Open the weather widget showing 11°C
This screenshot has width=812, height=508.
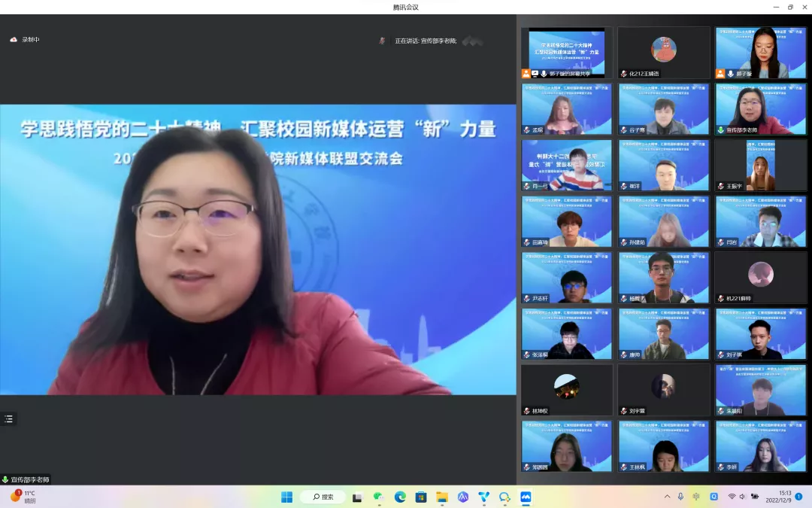coord(23,497)
